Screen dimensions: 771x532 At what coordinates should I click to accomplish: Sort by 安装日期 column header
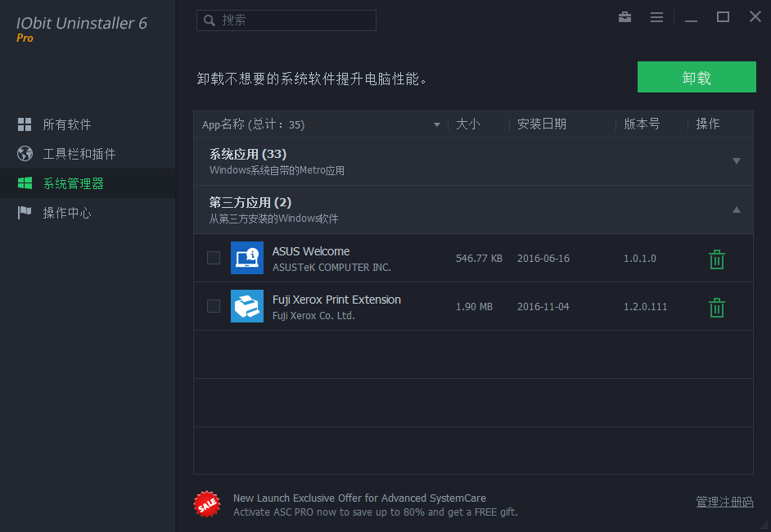(541, 124)
